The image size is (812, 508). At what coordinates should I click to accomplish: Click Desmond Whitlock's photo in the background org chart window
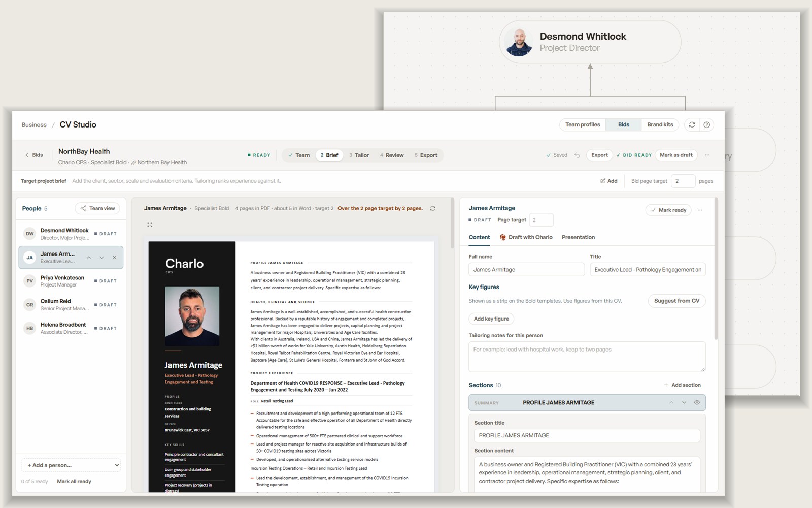point(519,42)
